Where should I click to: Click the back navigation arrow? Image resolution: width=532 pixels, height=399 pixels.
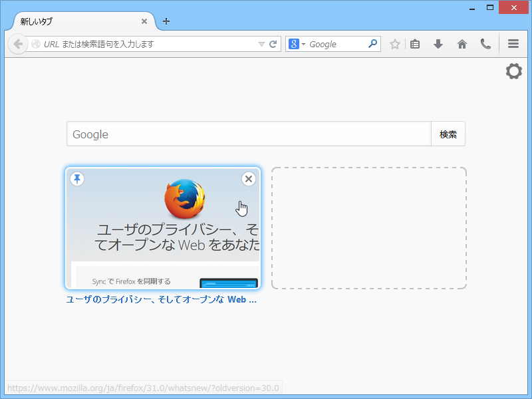click(17, 44)
